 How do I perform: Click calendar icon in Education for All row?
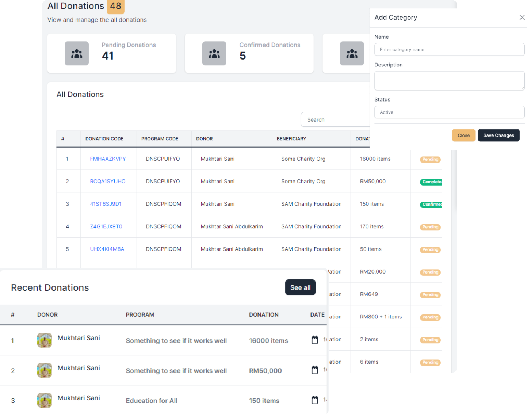point(314,400)
